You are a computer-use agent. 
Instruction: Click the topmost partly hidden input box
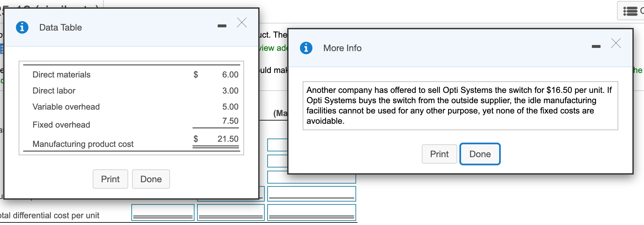278,145
